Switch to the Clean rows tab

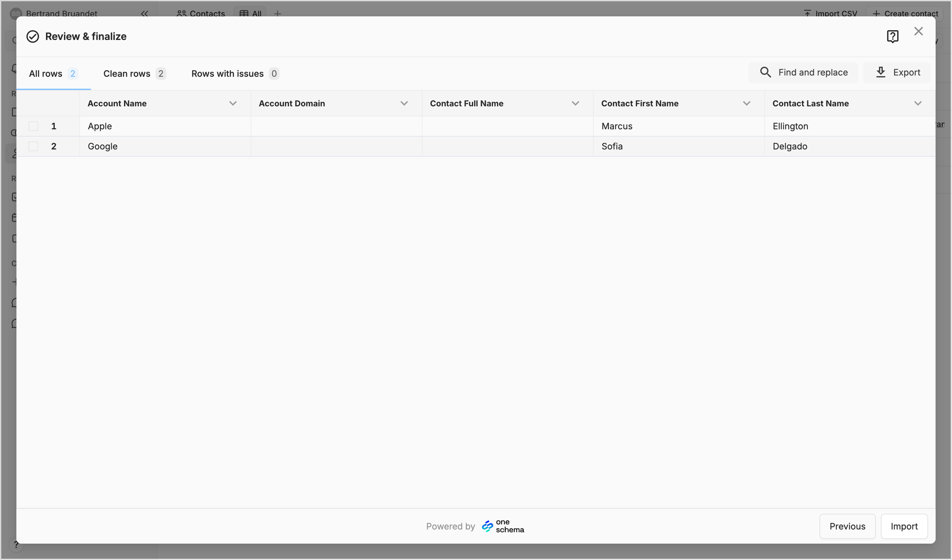point(134,73)
